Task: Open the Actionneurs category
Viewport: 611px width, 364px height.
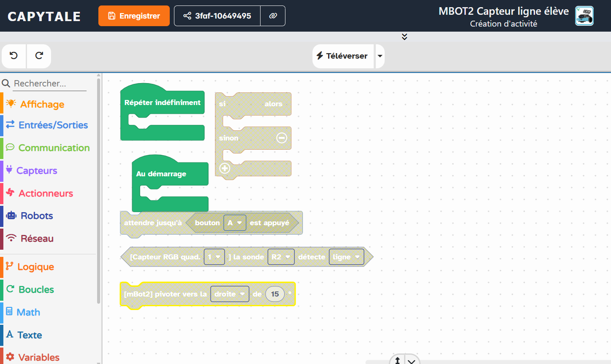Action: [46, 193]
